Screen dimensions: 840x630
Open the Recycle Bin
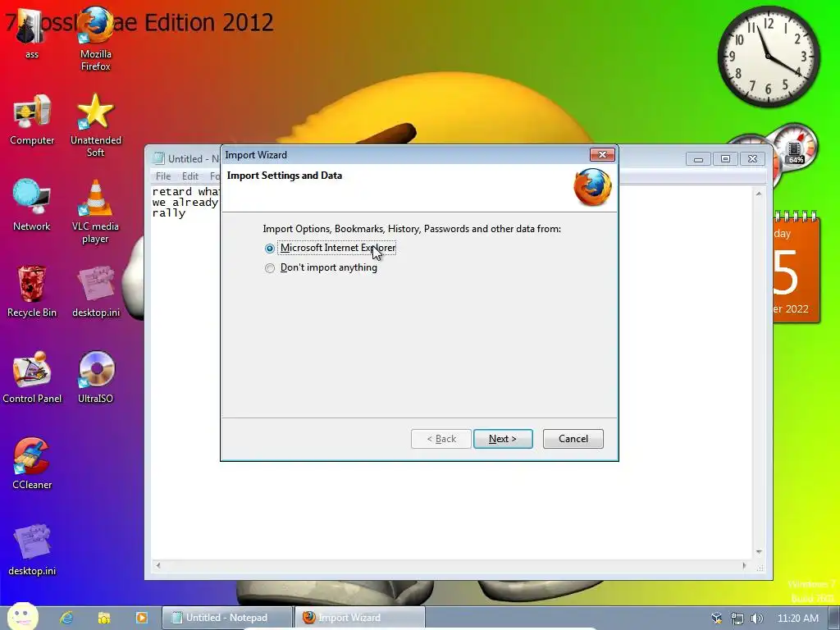[32, 291]
